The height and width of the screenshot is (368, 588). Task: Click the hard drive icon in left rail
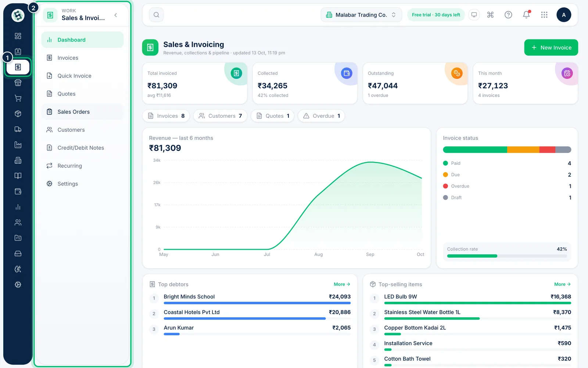click(x=18, y=254)
